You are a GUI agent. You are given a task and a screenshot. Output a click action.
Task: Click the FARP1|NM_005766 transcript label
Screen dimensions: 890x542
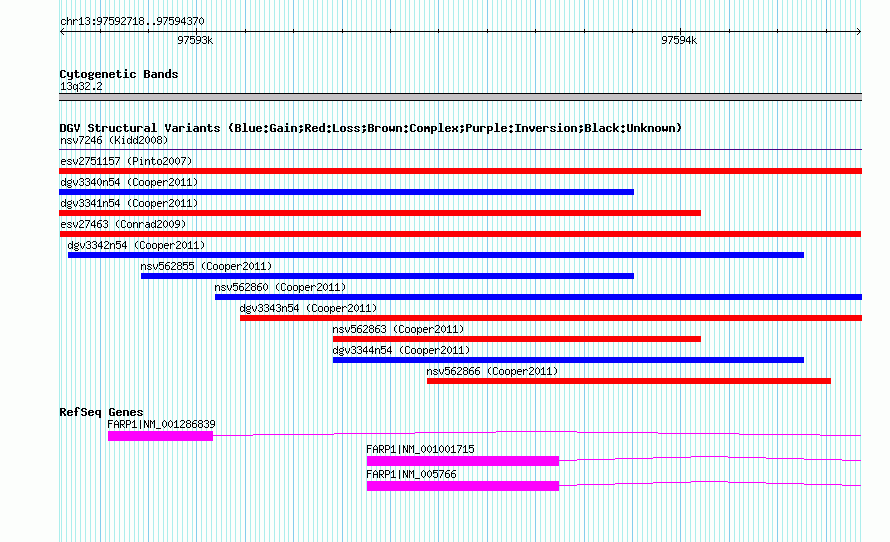point(411,474)
